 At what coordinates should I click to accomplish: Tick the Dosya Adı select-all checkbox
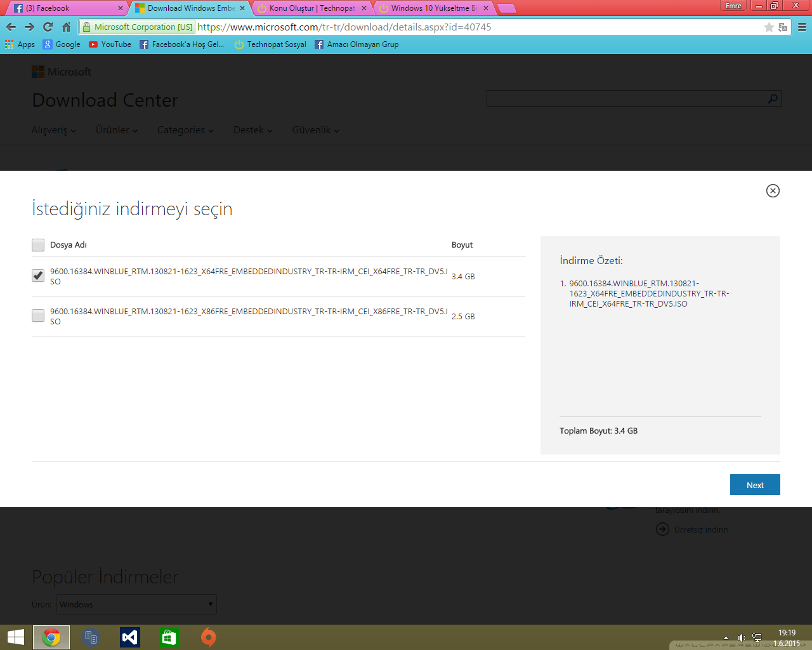(38, 245)
